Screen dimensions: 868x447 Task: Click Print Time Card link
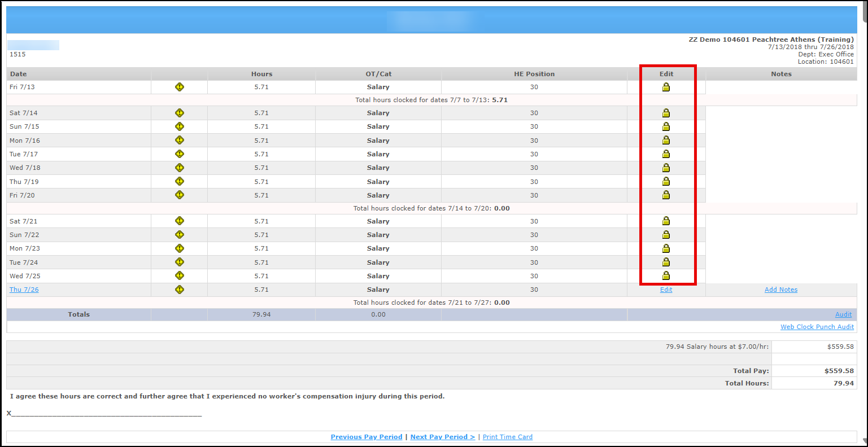[x=507, y=437]
